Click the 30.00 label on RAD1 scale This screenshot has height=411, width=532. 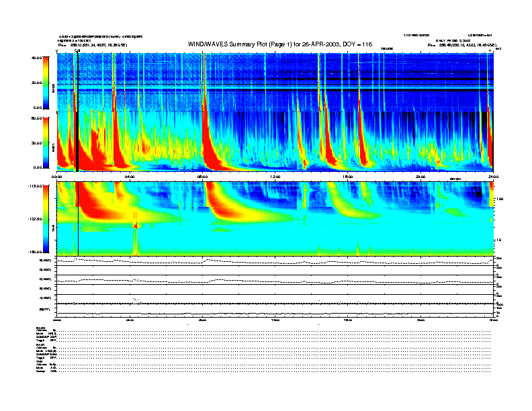(37, 143)
